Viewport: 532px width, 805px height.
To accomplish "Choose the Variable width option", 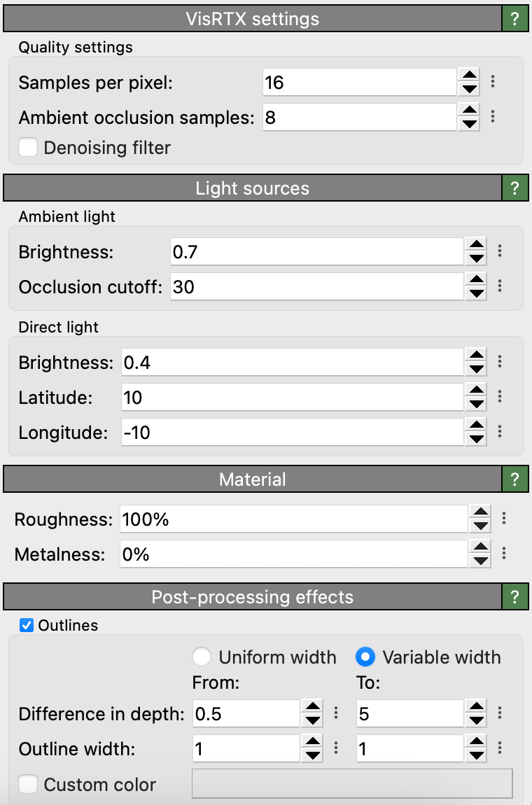I will [x=365, y=657].
